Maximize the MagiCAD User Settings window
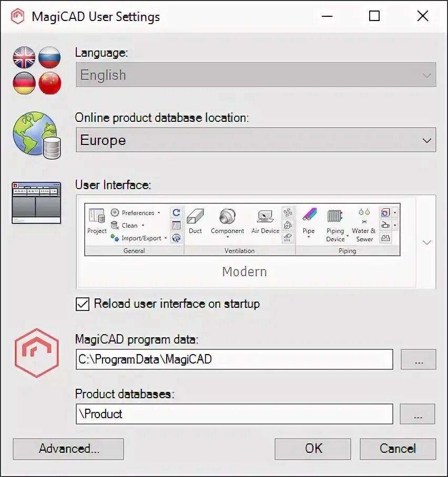The width and height of the screenshot is (448, 477). [374, 16]
